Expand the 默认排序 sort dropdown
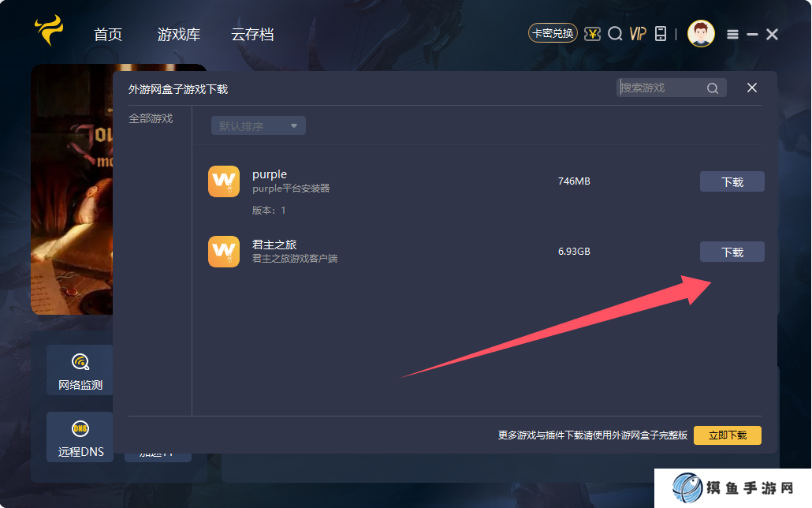The width and height of the screenshot is (812, 508). click(x=258, y=125)
